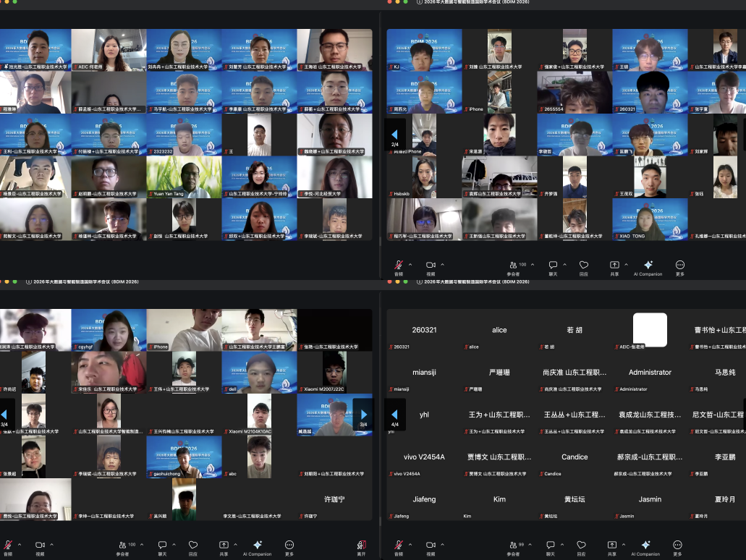This screenshot has width=746, height=560.
Task: Click share screen (共享) in the 4/4 window
Action: point(612,546)
